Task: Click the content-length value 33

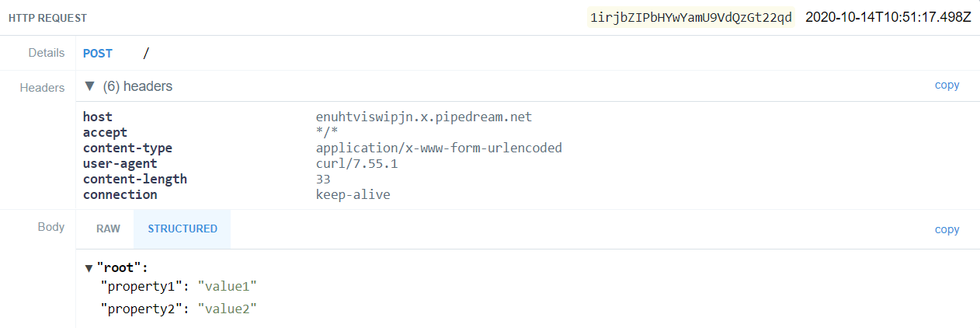Action: (x=323, y=179)
